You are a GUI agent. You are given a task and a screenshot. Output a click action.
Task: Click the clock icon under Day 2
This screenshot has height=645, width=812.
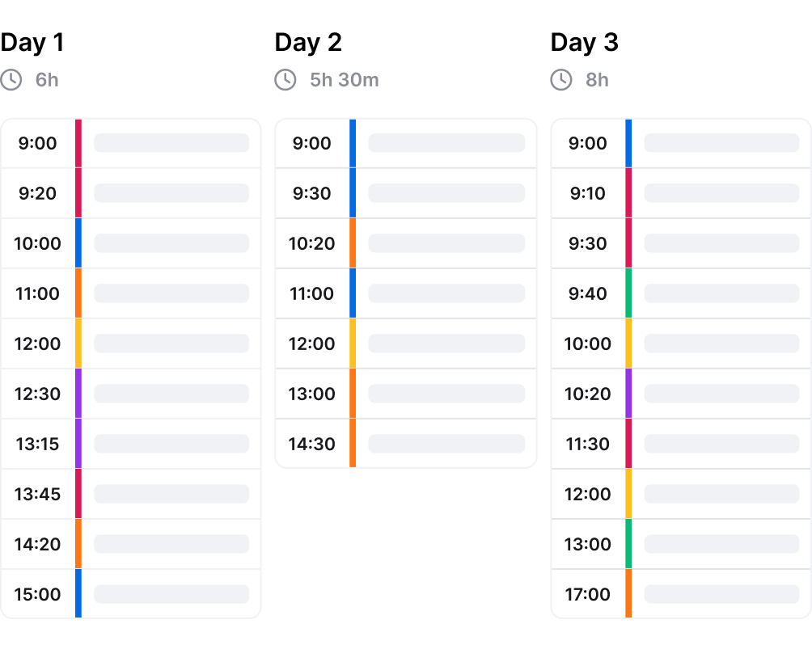pyautogui.click(x=285, y=80)
